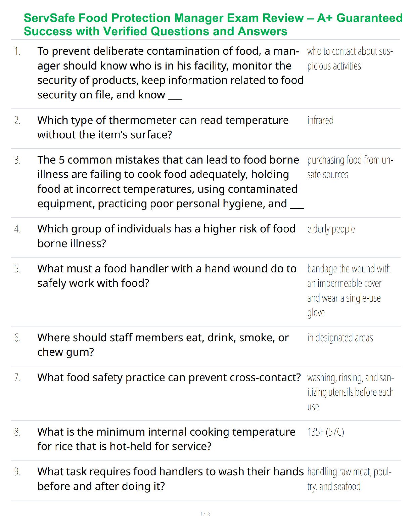Click the page number at page bottom
411x532 pixels.
[x=205, y=514]
